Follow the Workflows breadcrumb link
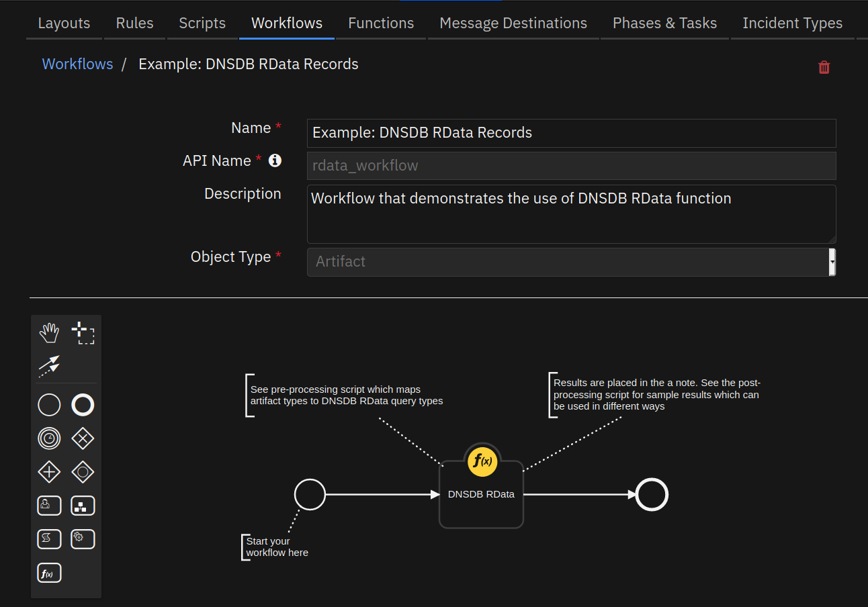 point(77,64)
